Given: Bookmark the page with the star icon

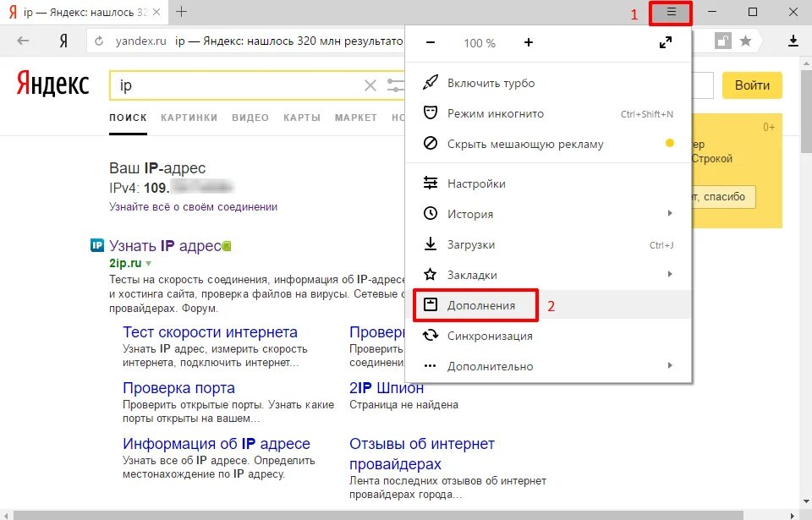Looking at the screenshot, I should point(745,41).
